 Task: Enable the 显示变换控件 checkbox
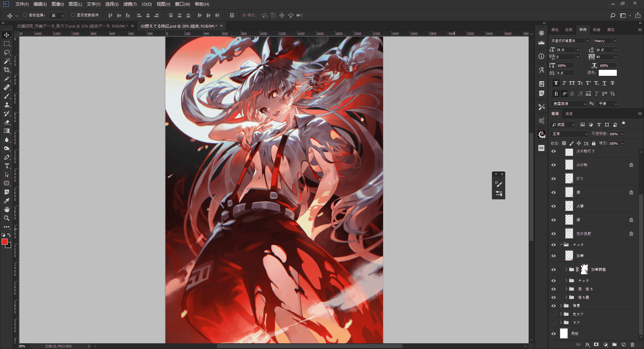[x=73, y=15]
